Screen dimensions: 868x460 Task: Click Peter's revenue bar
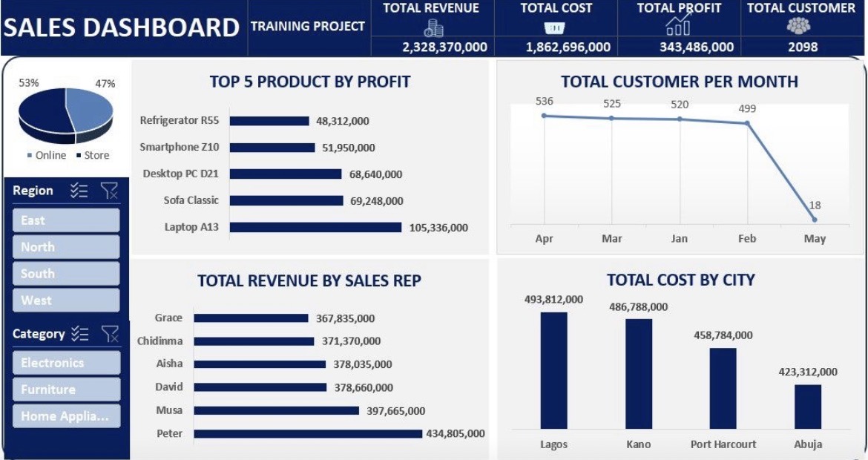pos(308,433)
